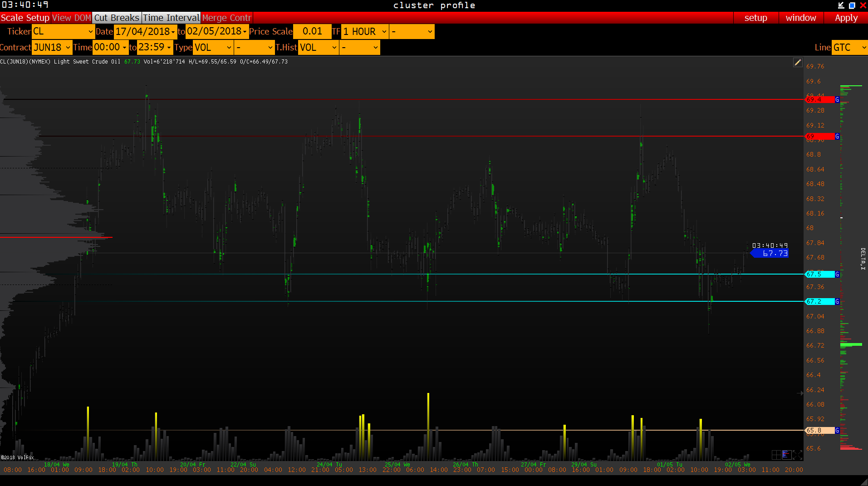Open the window menu
The height and width of the screenshot is (486, 868).
tap(801, 18)
